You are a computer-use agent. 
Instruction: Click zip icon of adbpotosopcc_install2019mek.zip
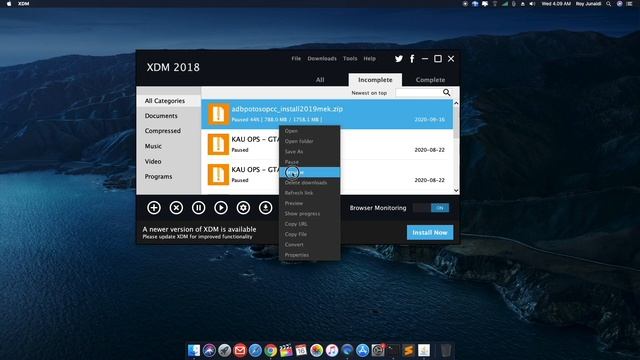[218, 114]
